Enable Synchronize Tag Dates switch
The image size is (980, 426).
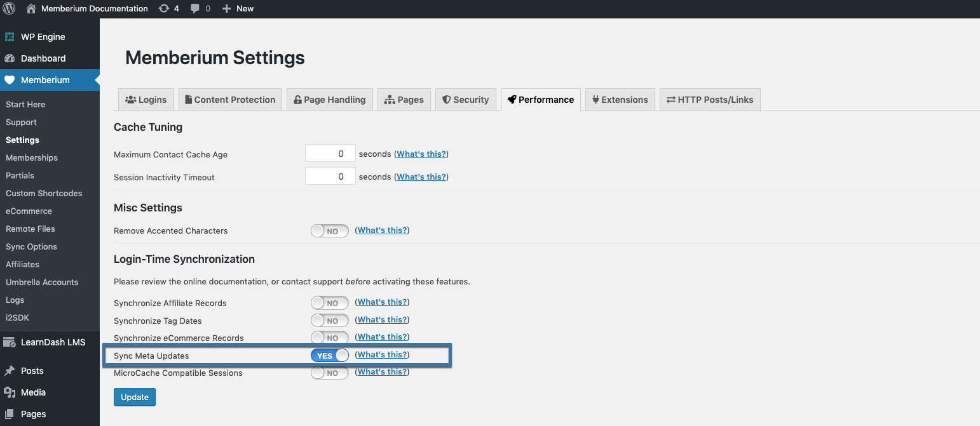329,321
